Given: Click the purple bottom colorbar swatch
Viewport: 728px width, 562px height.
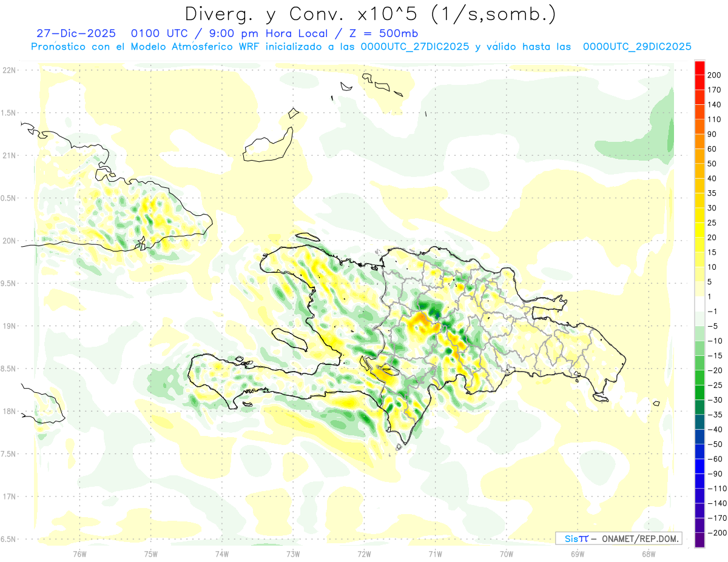Looking at the screenshot, I should [699, 540].
